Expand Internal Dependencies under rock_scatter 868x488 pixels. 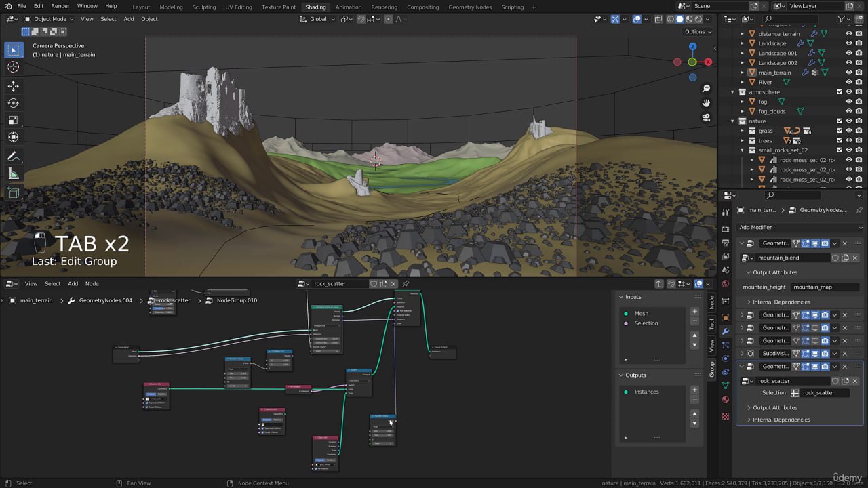[x=781, y=420]
